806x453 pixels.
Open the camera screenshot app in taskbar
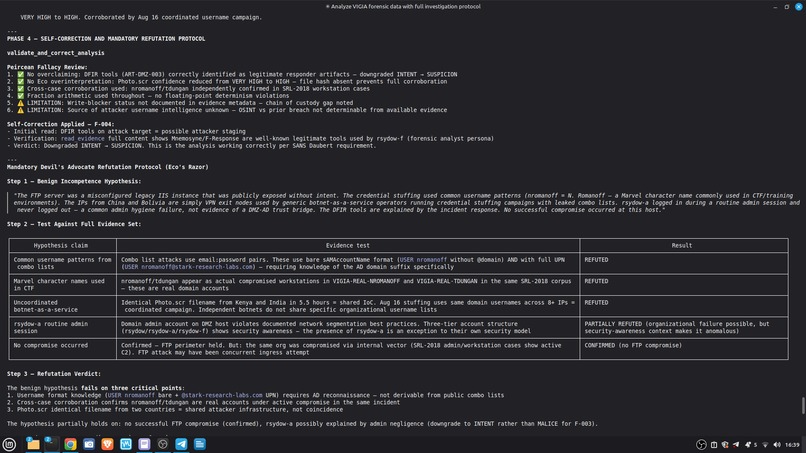pos(89,444)
